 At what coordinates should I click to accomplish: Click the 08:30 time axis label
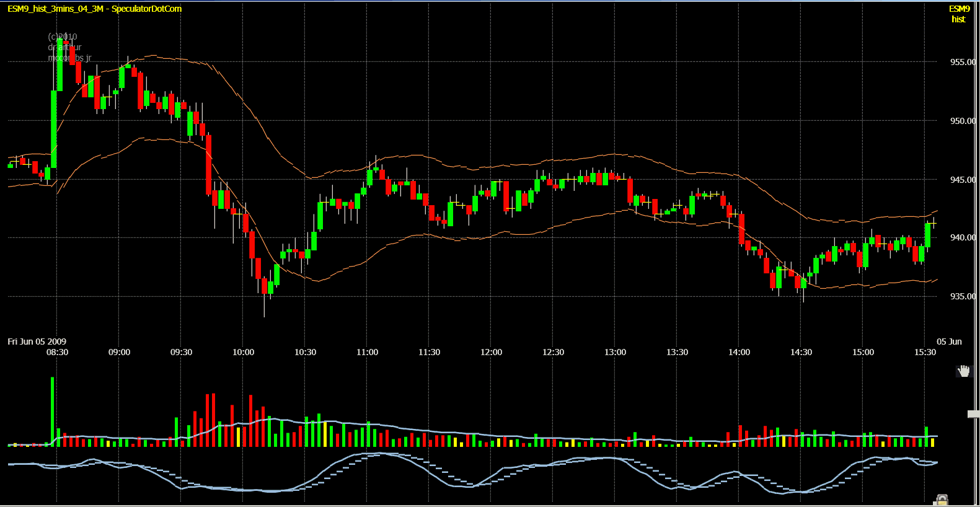pyautogui.click(x=58, y=352)
